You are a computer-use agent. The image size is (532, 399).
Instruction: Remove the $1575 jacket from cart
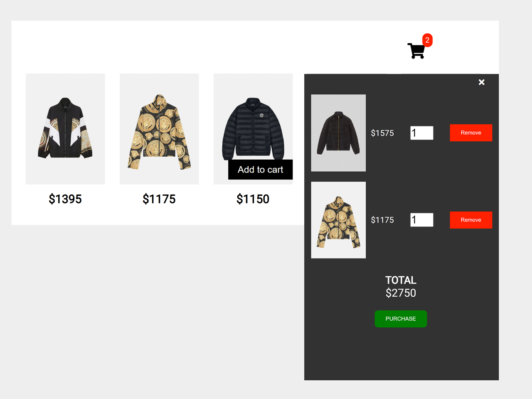(471, 133)
